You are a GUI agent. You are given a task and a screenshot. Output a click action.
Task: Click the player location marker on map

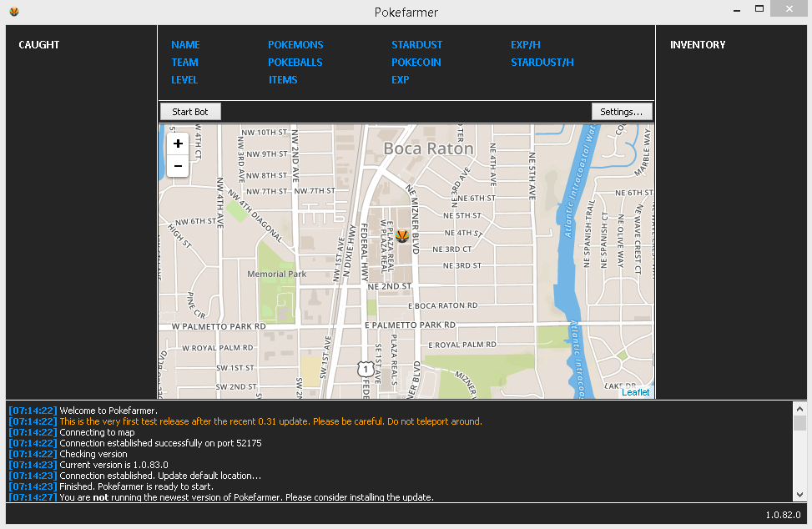(402, 236)
